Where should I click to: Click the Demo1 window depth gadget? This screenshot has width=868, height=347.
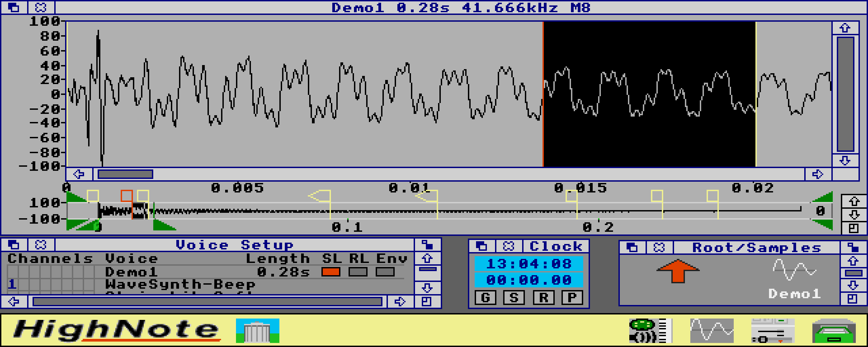[x=14, y=7]
